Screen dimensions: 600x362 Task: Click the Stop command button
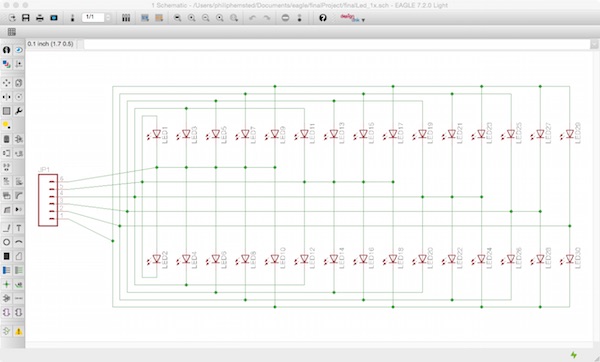pos(285,18)
